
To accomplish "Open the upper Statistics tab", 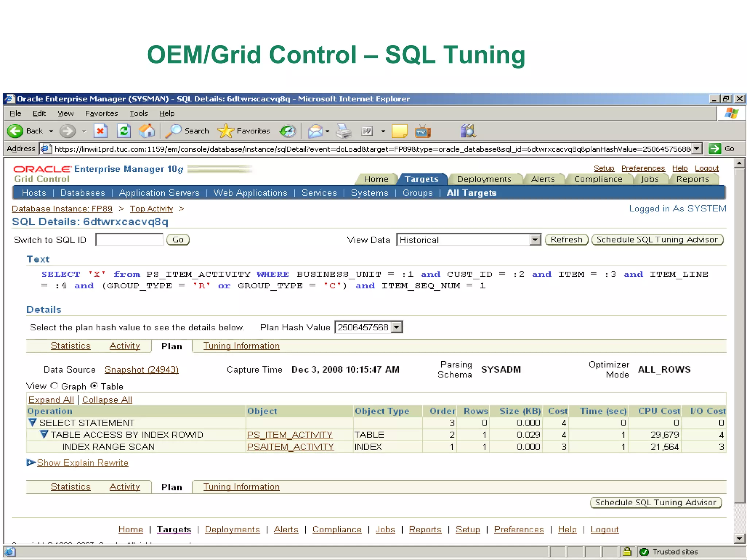I will coord(71,346).
